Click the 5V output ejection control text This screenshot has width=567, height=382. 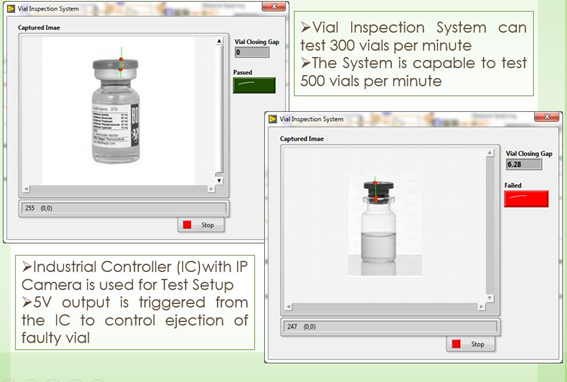pyautogui.click(x=135, y=320)
